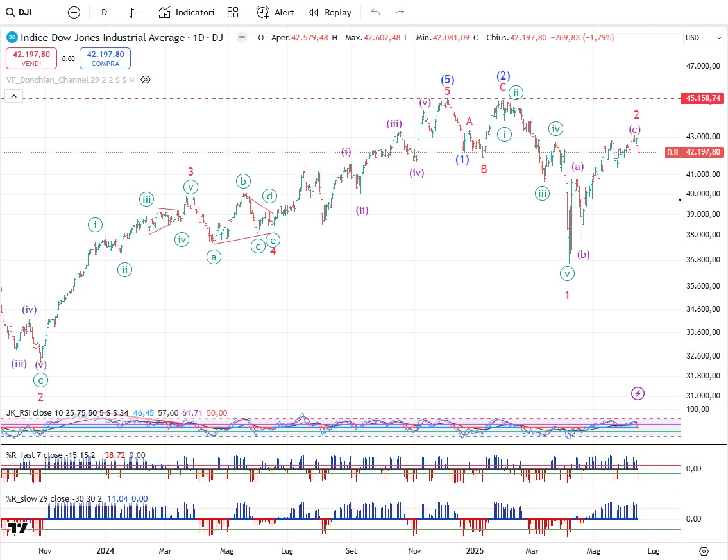Select the circled b green wave label
Image resolution: width=728 pixels, height=560 pixels.
pos(243,181)
